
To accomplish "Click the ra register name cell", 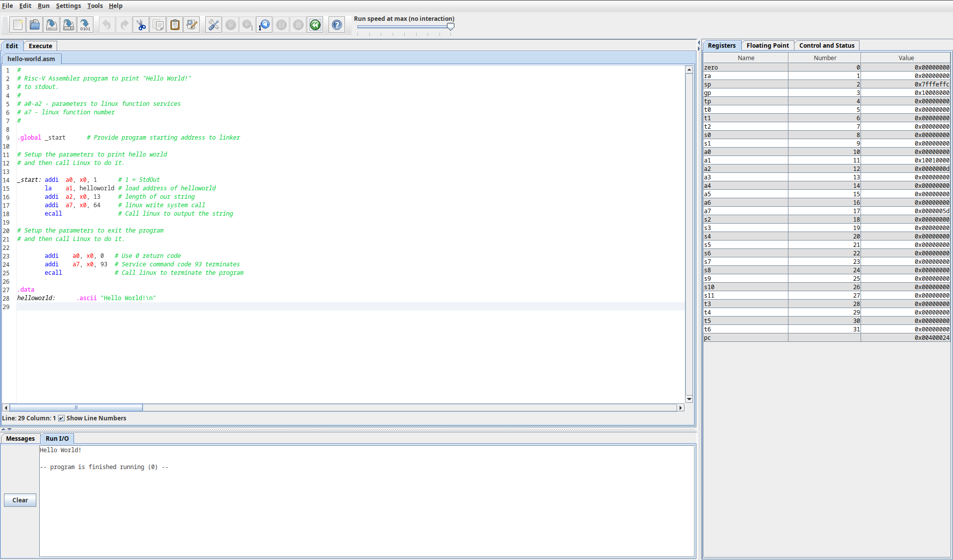I will [746, 76].
